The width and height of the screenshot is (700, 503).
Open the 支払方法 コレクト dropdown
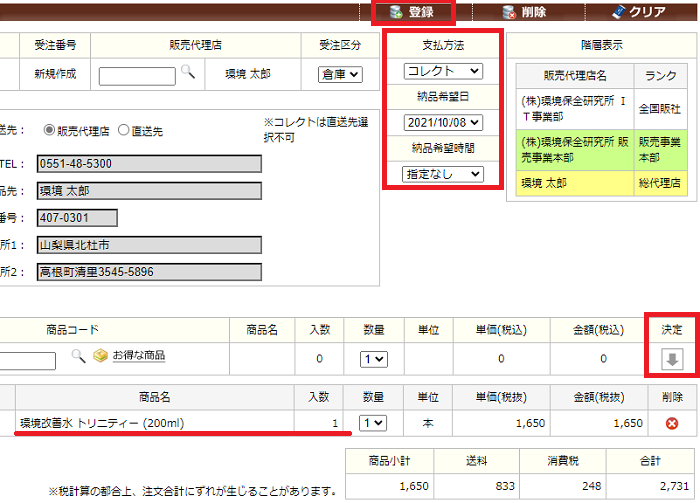[x=443, y=71]
